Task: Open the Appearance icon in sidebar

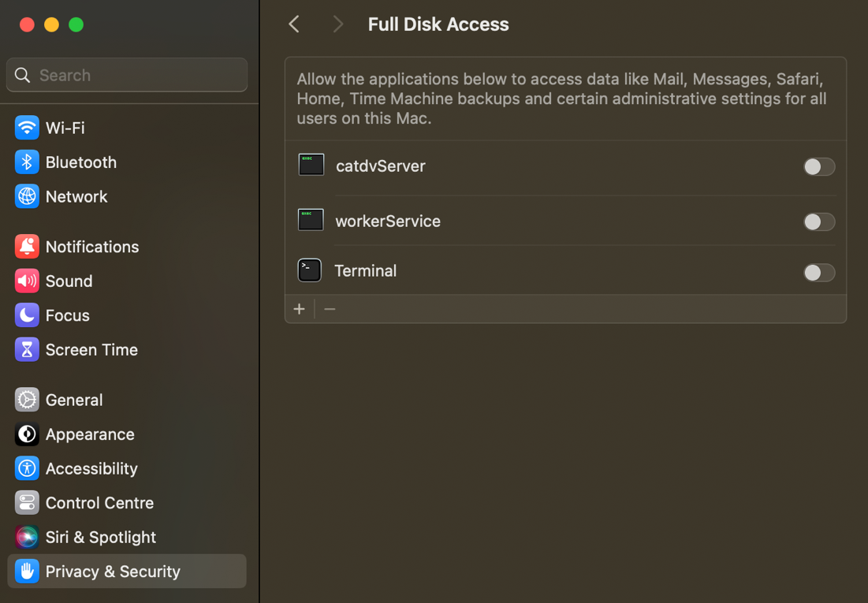Action: coord(27,434)
